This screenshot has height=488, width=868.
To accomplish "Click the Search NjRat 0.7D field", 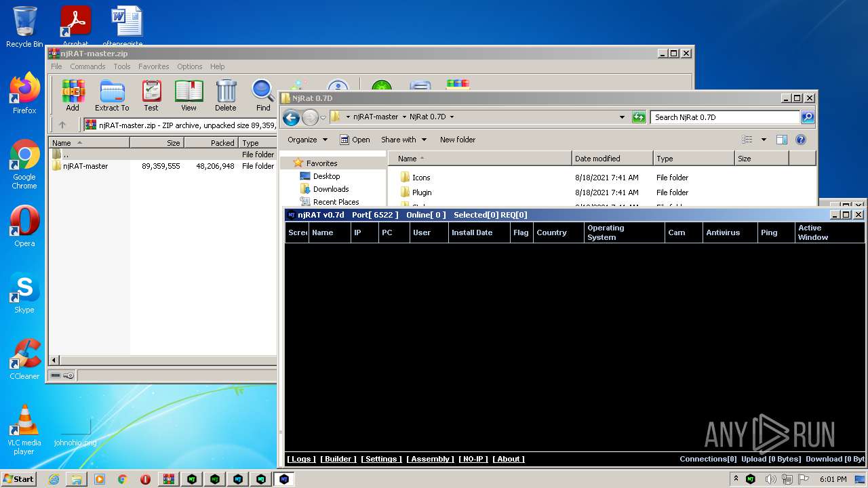I will pos(724,117).
